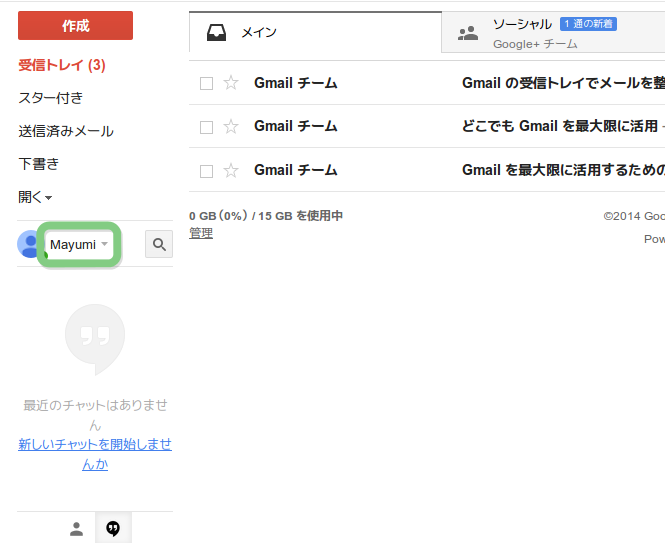Switch to contacts person icon at bottom

(x=76, y=529)
